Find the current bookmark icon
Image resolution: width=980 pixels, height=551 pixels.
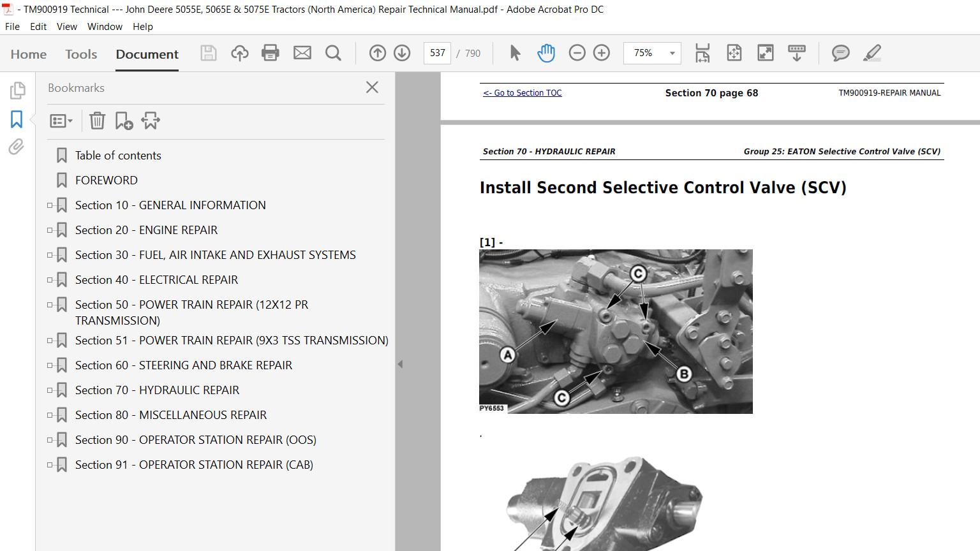[151, 121]
